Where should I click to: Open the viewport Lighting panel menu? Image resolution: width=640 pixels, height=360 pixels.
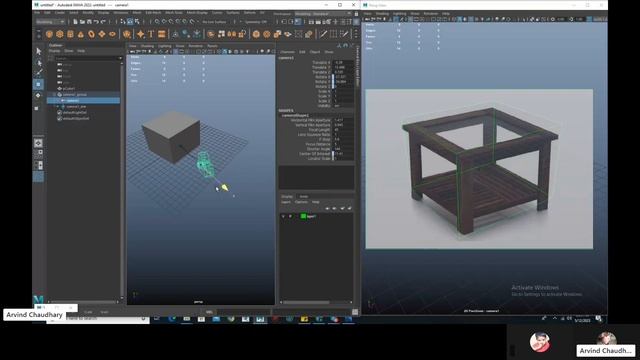click(x=165, y=46)
